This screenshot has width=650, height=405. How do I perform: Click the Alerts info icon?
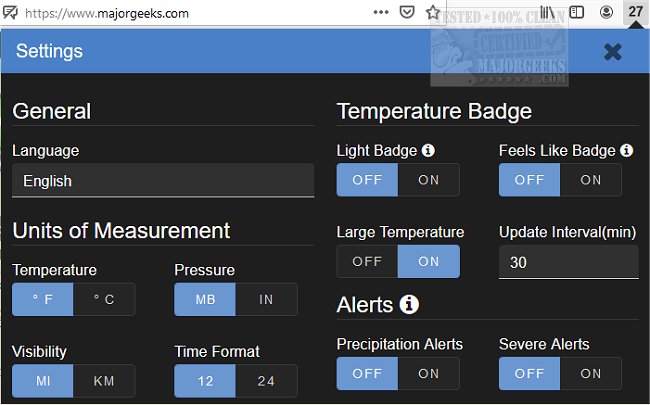(408, 304)
